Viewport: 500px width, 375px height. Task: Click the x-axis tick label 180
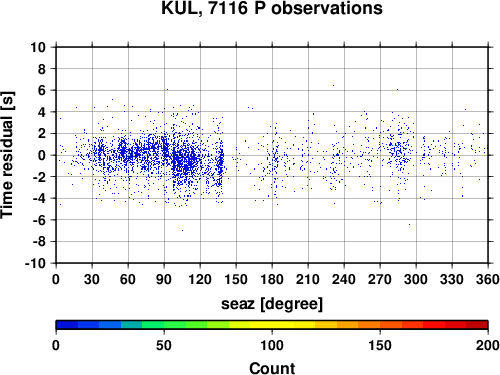tap(272, 279)
